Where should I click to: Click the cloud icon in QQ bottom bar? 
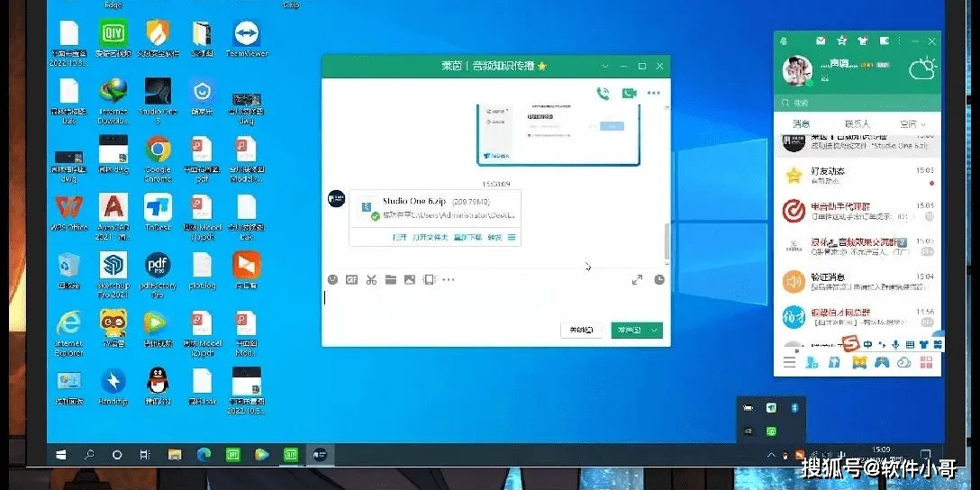tap(903, 362)
